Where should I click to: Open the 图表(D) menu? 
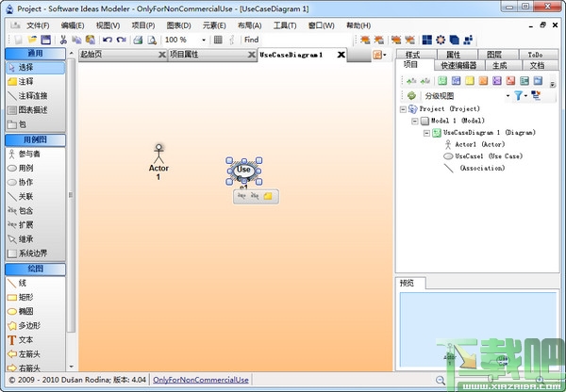(x=178, y=25)
